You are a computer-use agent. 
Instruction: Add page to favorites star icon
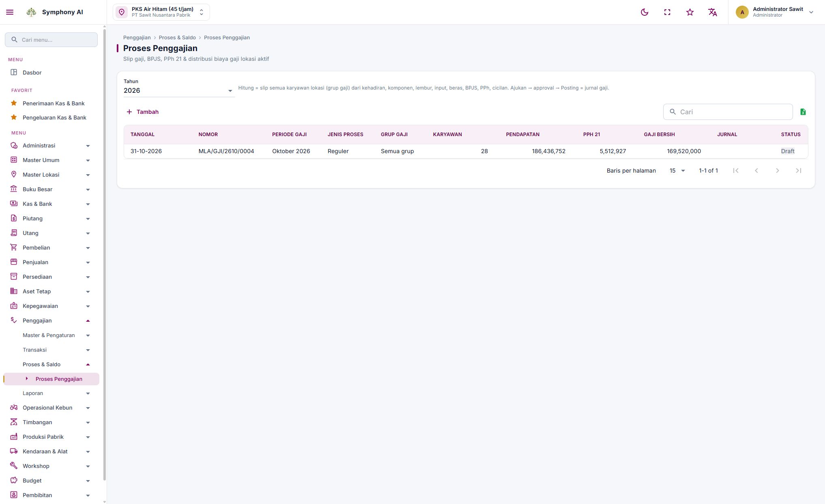pos(690,12)
